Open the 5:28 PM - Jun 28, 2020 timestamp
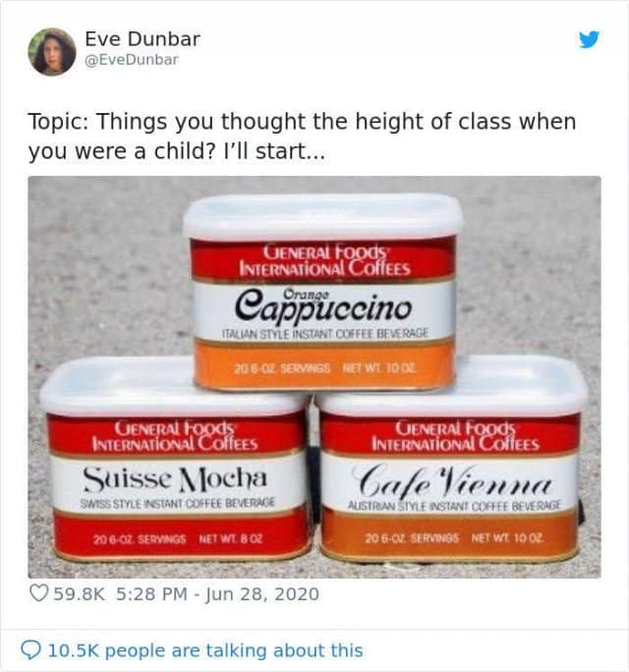 pyautogui.click(x=217, y=594)
